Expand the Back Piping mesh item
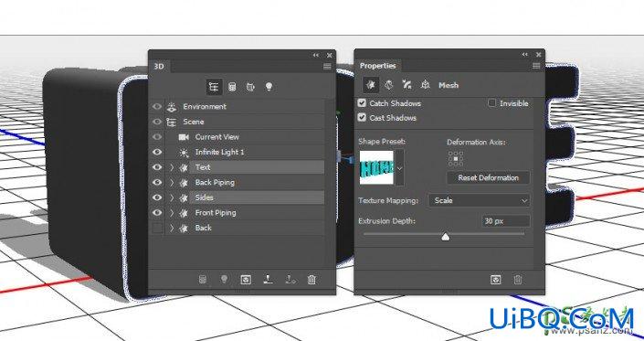 [x=172, y=183]
